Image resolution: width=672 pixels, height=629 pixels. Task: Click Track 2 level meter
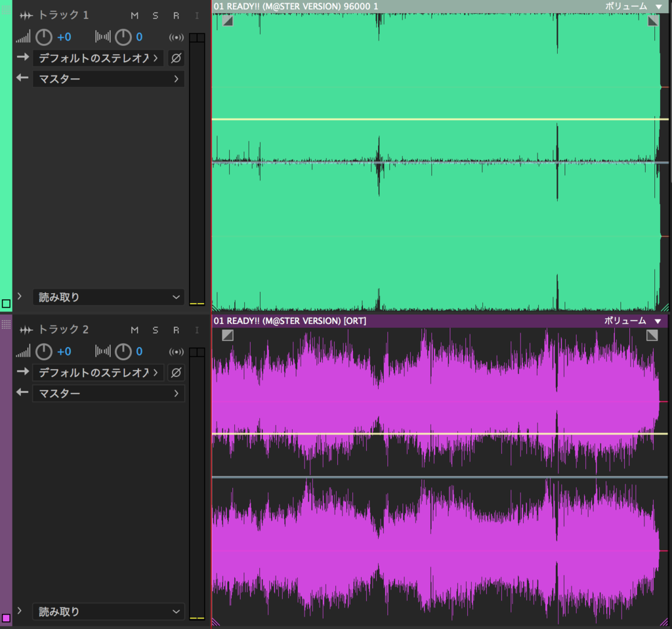tap(197, 483)
